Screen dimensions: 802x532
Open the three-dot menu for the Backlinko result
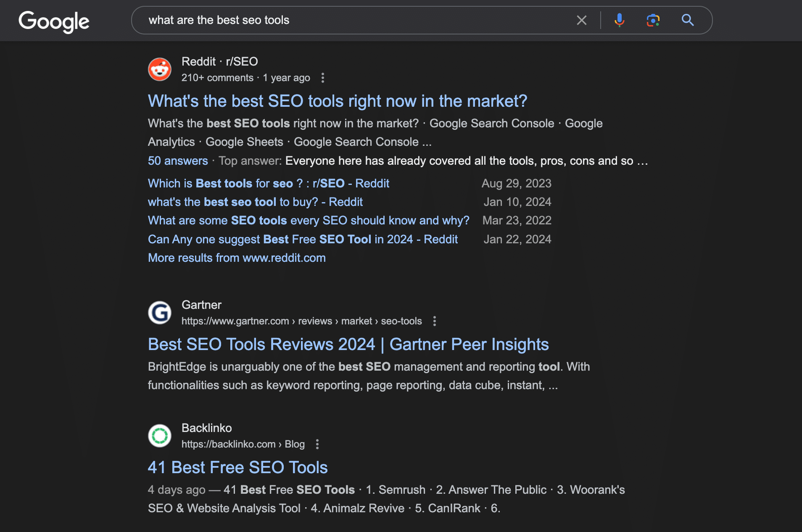click(x=317, y=444)
